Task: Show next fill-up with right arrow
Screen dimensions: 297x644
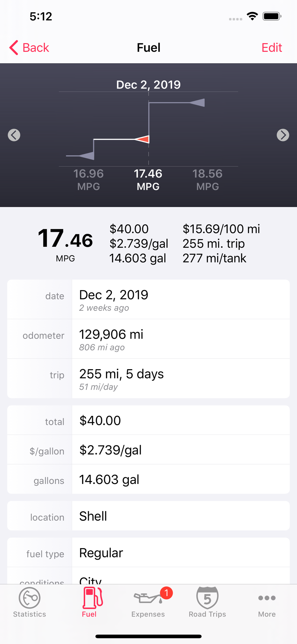Action: coord(283,135)
